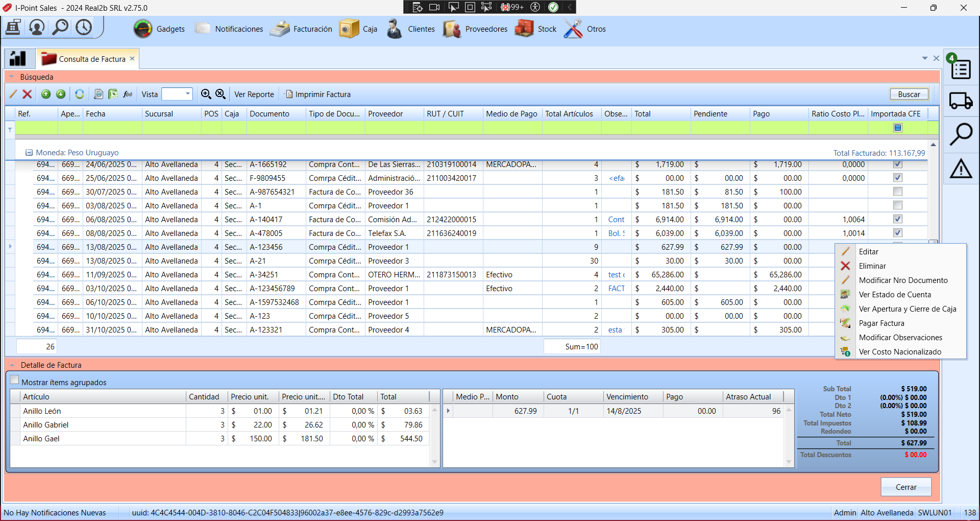
Task: Open the tab list dropdown arrow
Action: 925,58
